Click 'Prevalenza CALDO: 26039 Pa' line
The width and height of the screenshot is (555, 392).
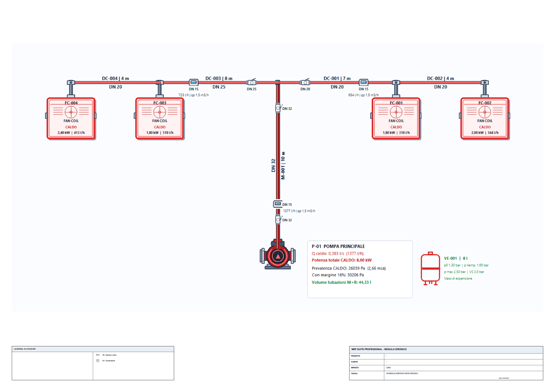(x=349, y=268)
